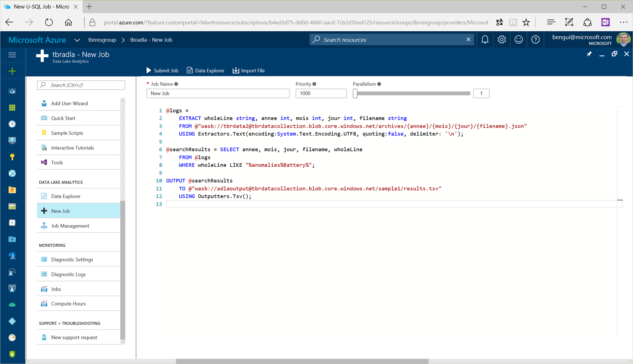Select Job Management in the sidebar

tap(70, 226)
